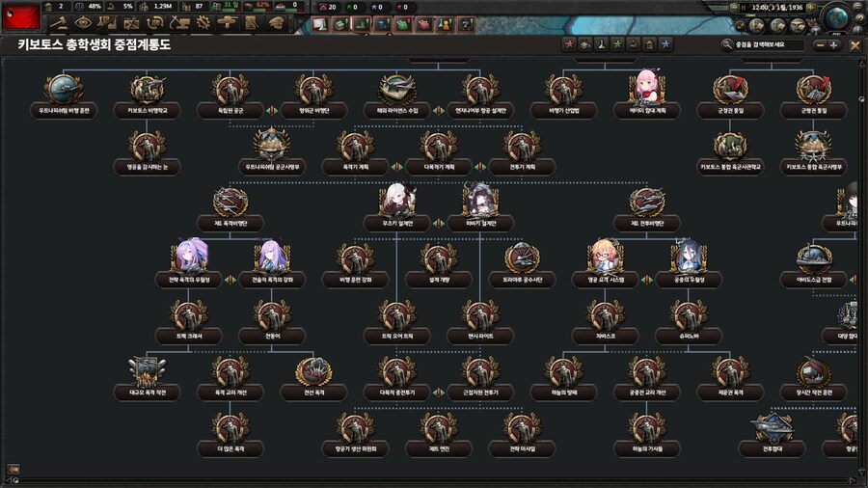868x488 pixels.
Task: Select the 독립된 공군 focus
Action: coord(231,94)
